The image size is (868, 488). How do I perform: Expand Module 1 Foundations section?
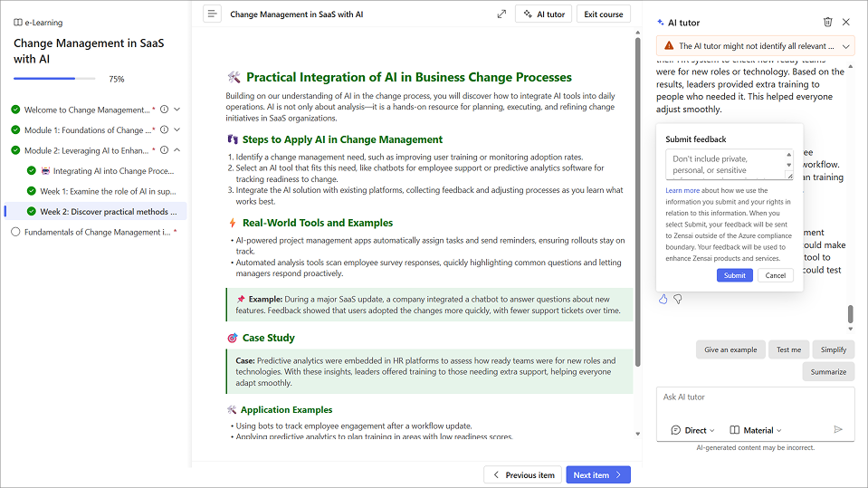coord(177,130)
